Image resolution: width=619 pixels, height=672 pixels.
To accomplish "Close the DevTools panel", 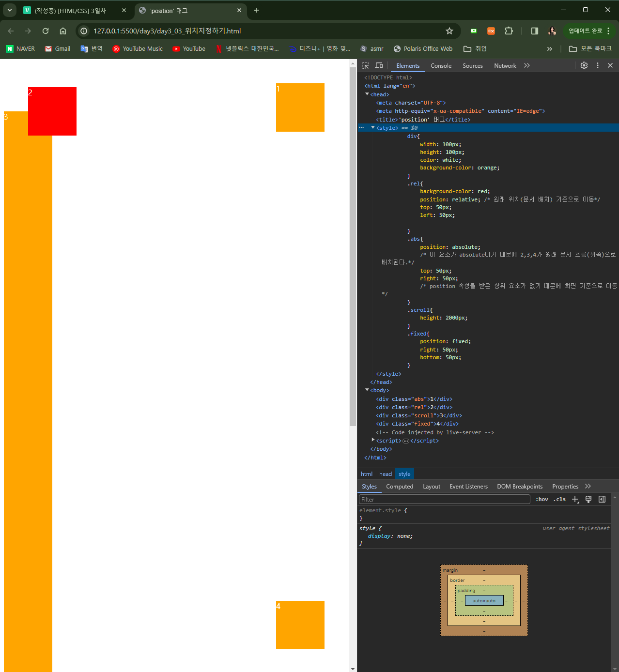I will click(x=610, y=65).
